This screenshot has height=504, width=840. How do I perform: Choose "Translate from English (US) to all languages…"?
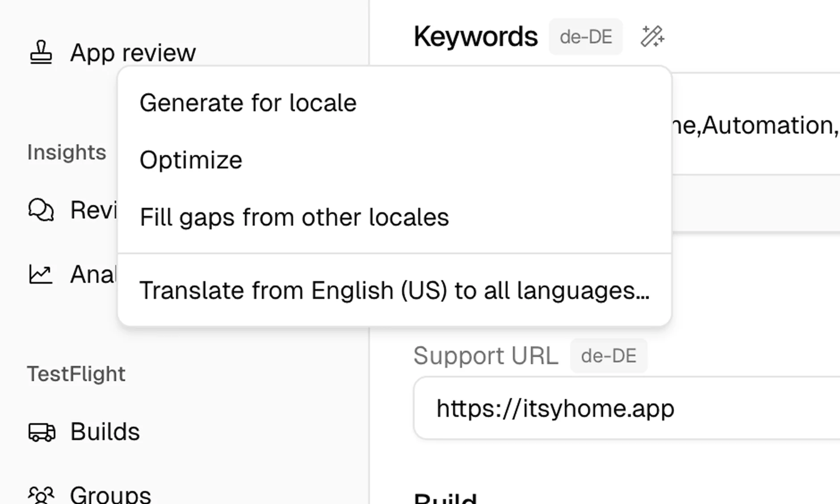coord(395,290)
